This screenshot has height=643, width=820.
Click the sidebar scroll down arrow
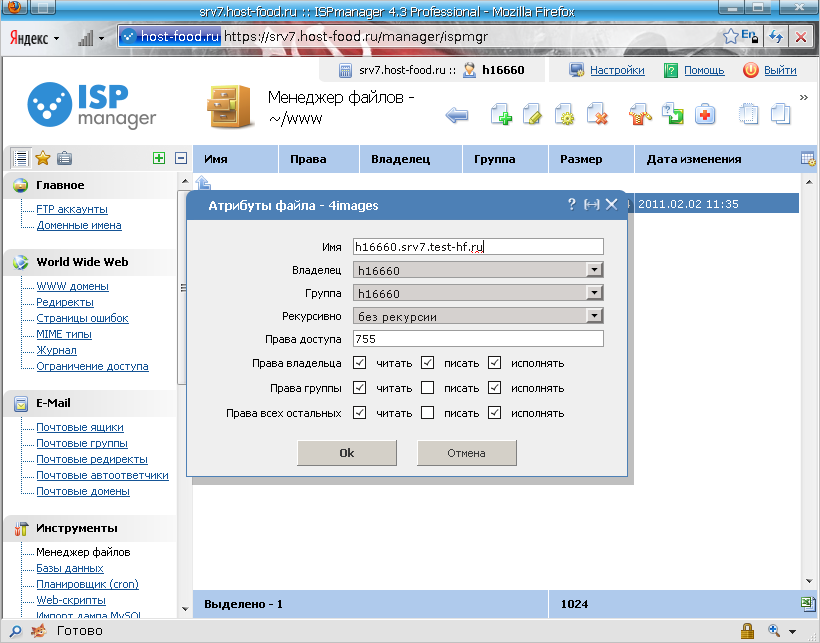click(x=185, y=609)
